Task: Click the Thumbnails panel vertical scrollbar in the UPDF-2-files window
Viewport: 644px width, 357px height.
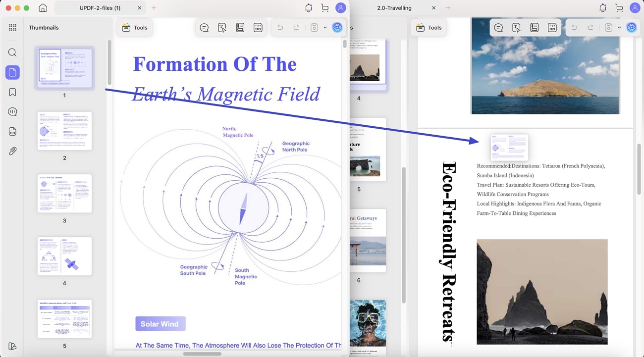Action: point(109,62)
